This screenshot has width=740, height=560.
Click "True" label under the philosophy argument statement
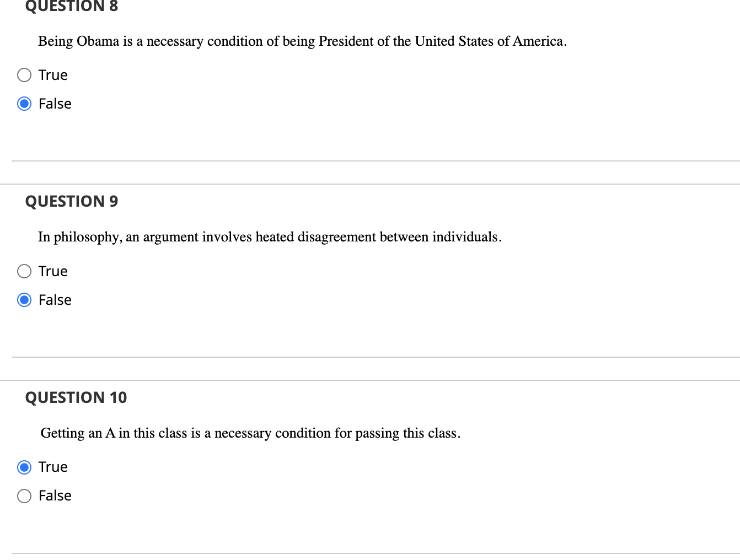(x=53, y=271)
